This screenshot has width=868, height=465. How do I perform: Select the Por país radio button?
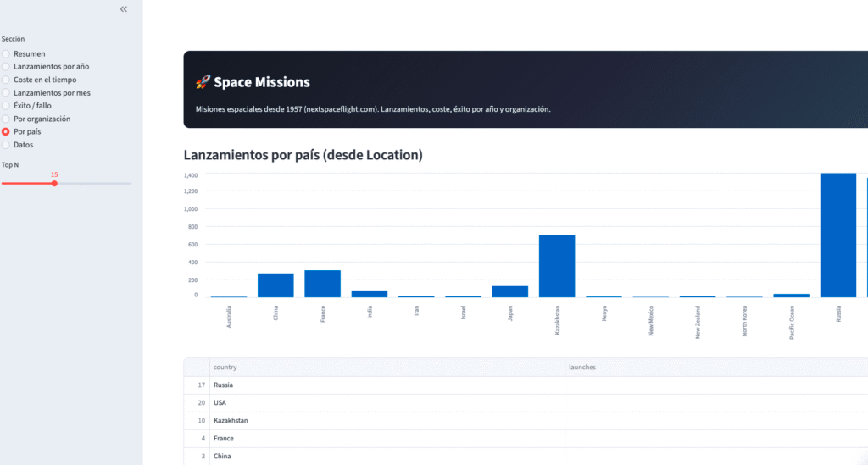[x=6, y=132]
